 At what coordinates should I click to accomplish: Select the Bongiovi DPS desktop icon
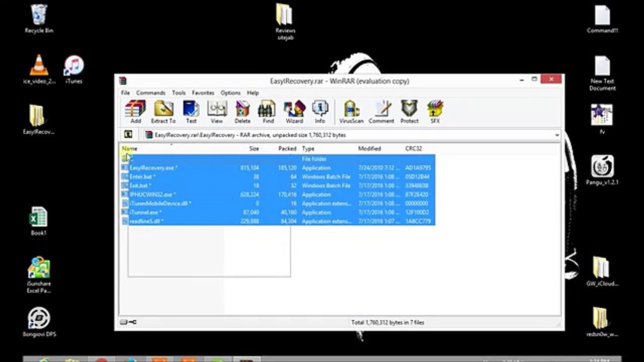(39, 322)
